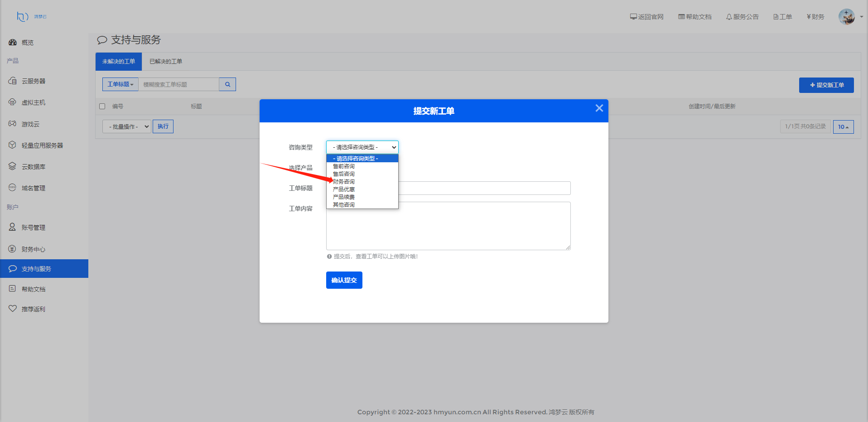
Task: Click the 确认提交 button
Action: [344, 280]
